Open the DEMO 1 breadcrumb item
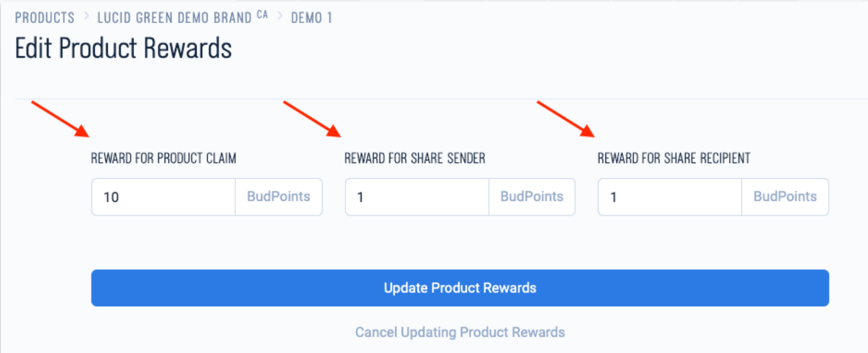The image size is (868, 353). (311, 18)
